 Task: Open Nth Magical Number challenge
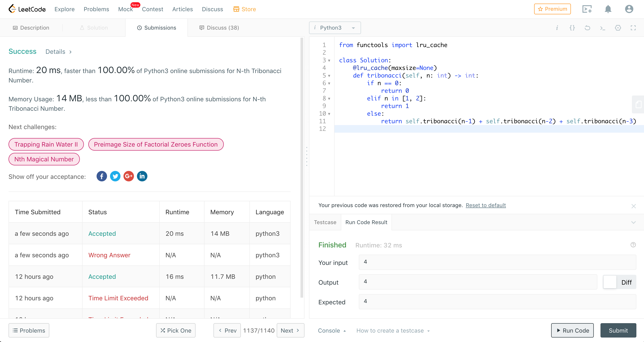[x=44, y=159]
